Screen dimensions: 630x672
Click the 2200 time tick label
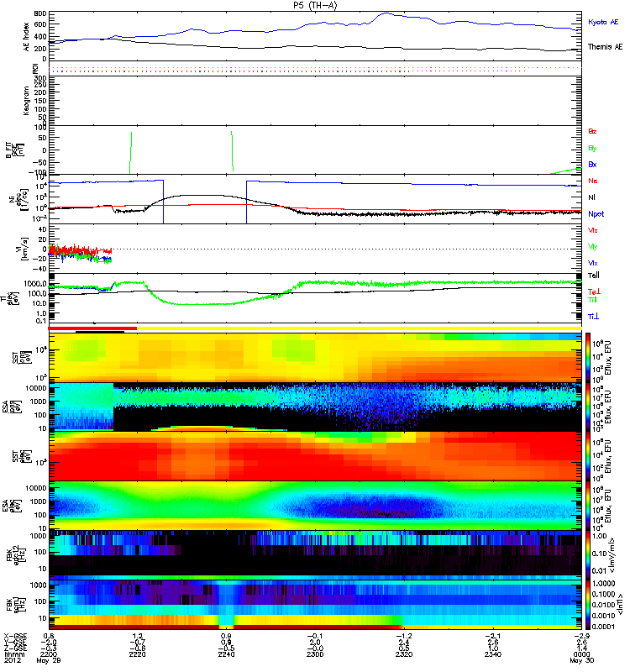tap(50, 654)
